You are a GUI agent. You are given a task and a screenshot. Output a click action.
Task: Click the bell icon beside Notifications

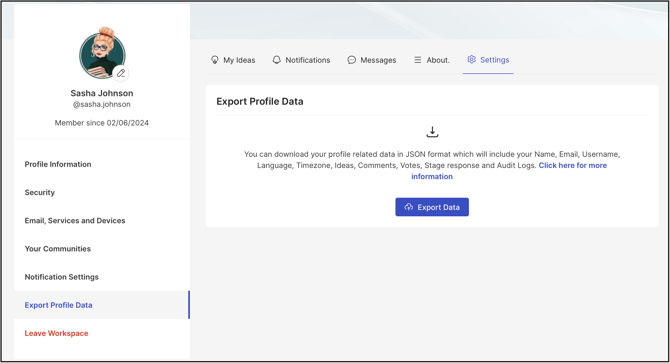tap(276, 60)
